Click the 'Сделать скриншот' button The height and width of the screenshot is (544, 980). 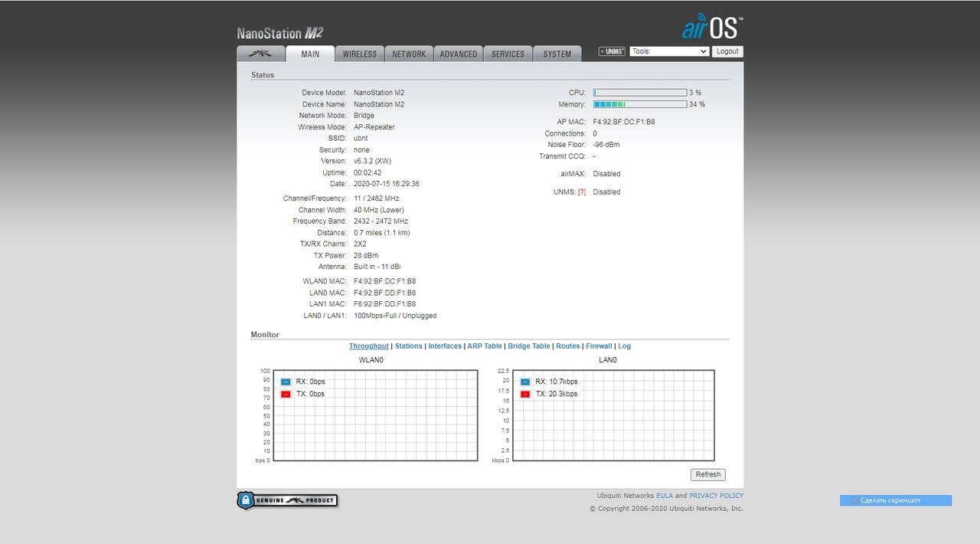896,500
